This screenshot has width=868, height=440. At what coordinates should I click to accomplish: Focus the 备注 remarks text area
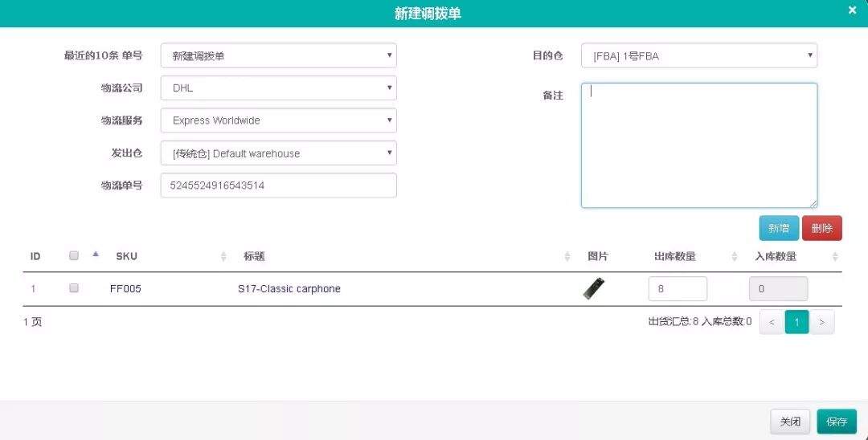[x=699, y=145]
